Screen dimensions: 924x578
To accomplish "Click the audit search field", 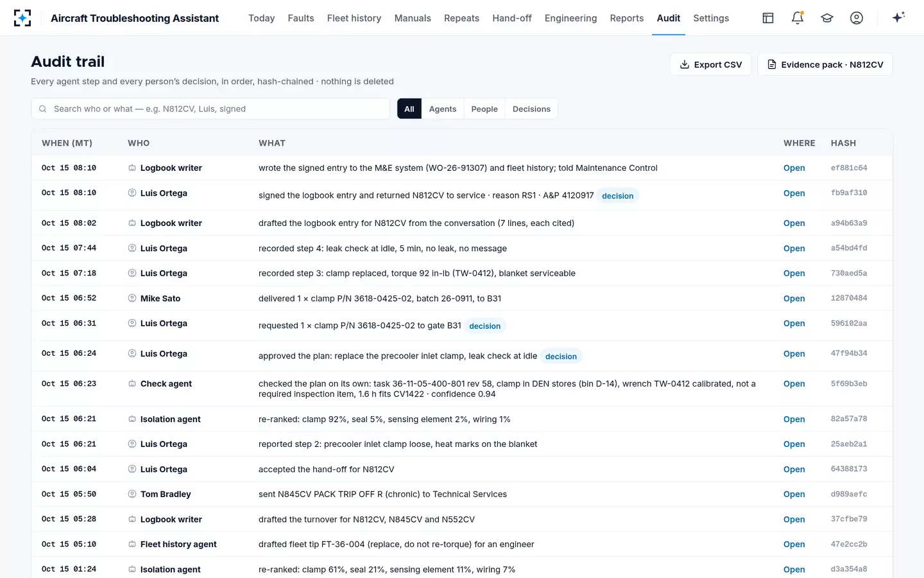I will pos(210,109).
